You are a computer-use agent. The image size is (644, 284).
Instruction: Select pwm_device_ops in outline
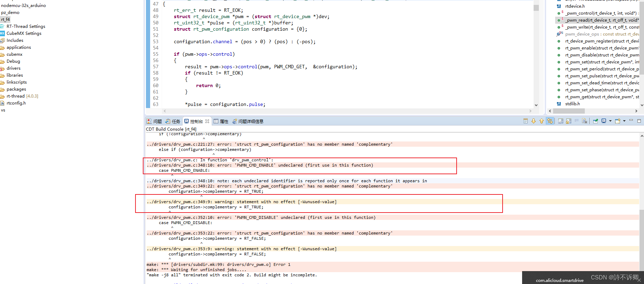(x=602, y=34)
